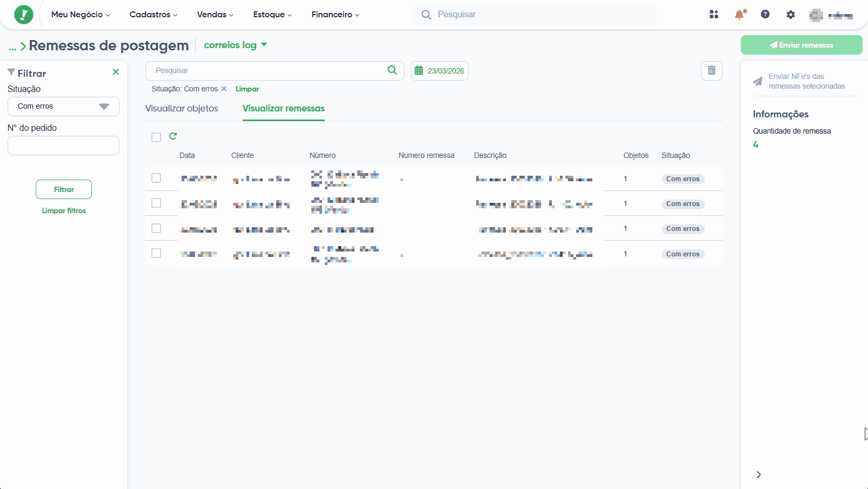Viewport: 868px width, 489px height.
Task: Click the trash delete icon
Action: 712,71
